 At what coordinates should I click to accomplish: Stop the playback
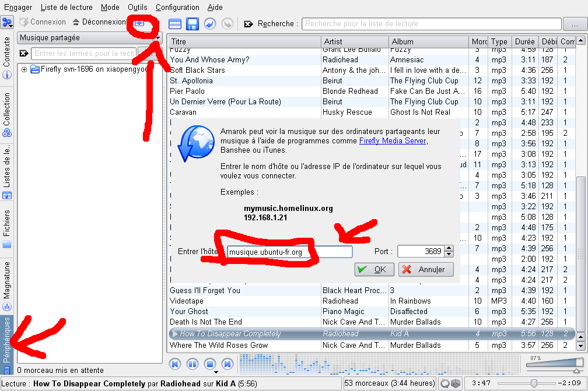tap(210, 364)
